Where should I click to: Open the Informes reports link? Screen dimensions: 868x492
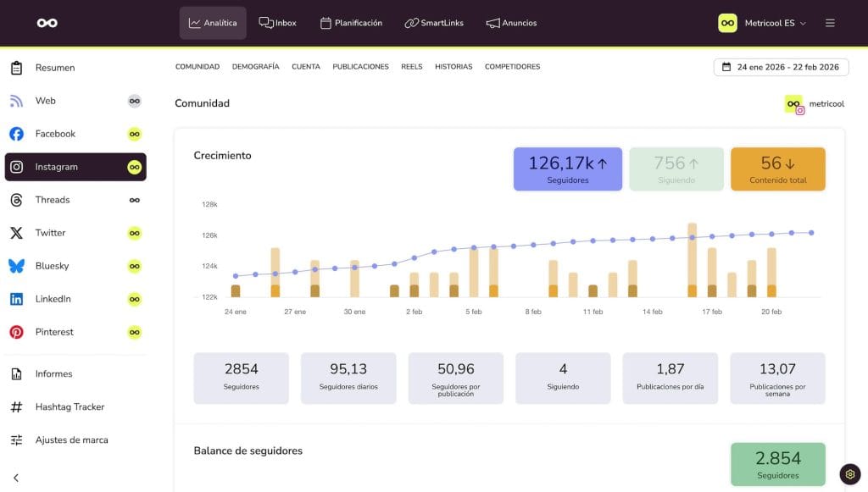53,373
